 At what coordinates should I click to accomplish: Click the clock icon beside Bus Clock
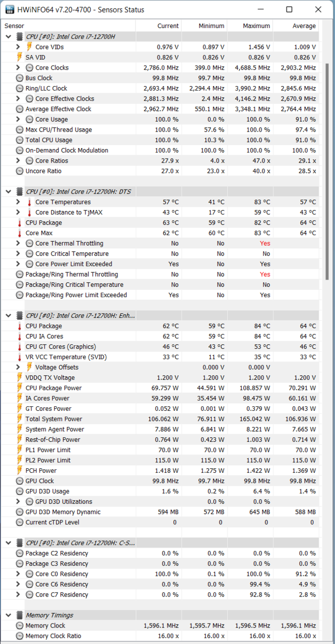19,78
